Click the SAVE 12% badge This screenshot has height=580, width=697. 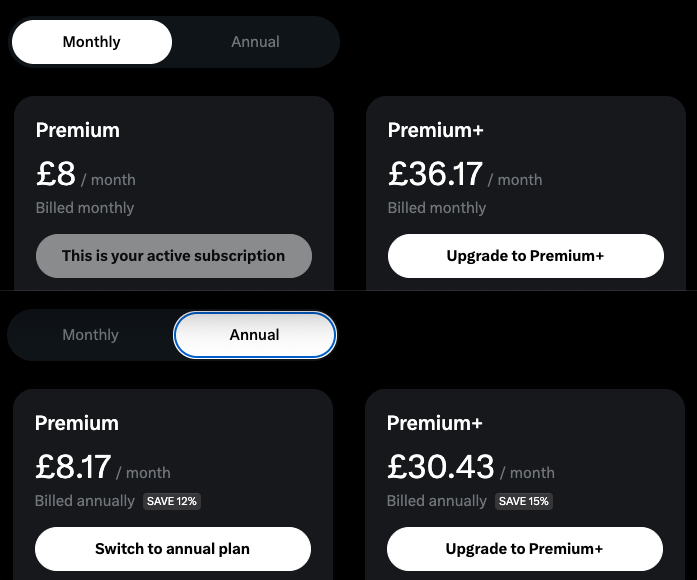[x=172, y=501]
